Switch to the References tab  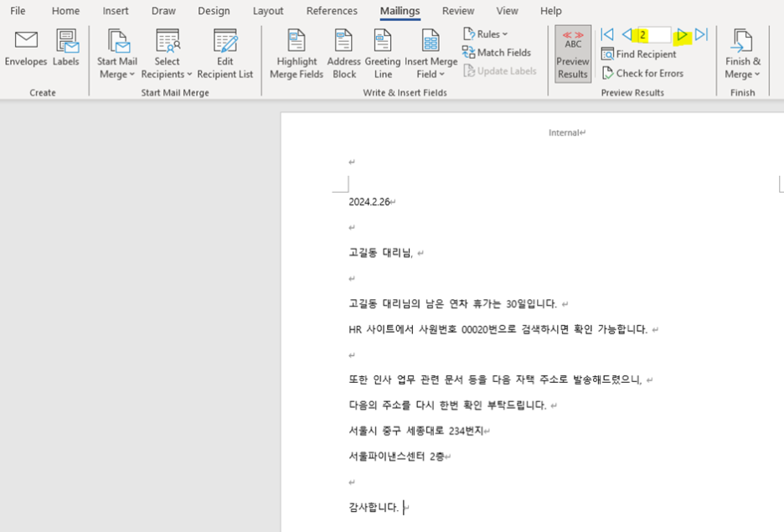pos(332,11)
